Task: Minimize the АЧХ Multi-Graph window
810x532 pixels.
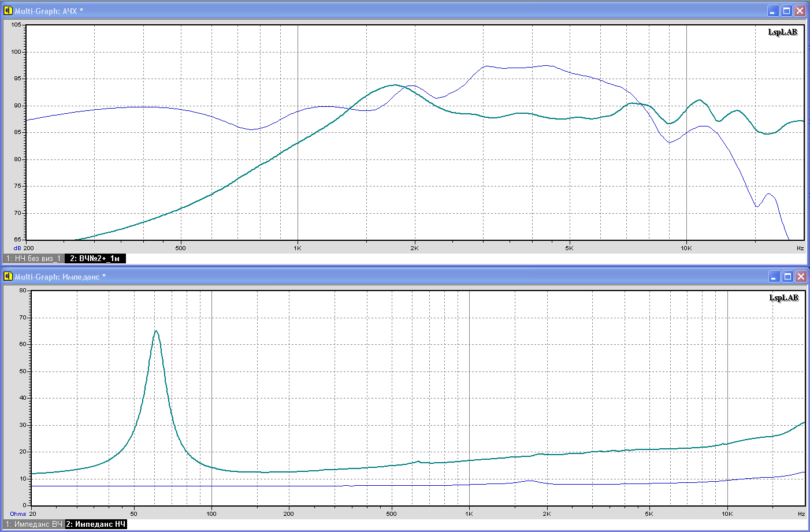Action: coord(773,11)
